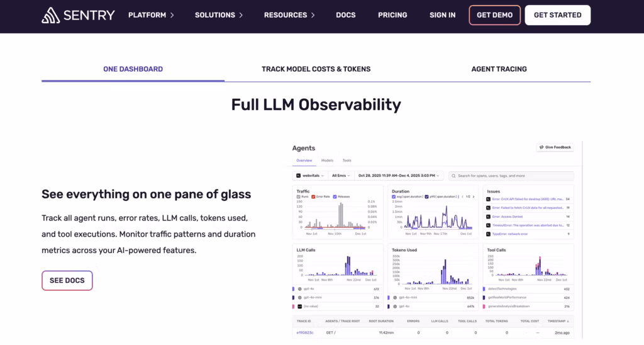
Task: Click previous arrow in Duration legend pager
Action: click(462, 196)
